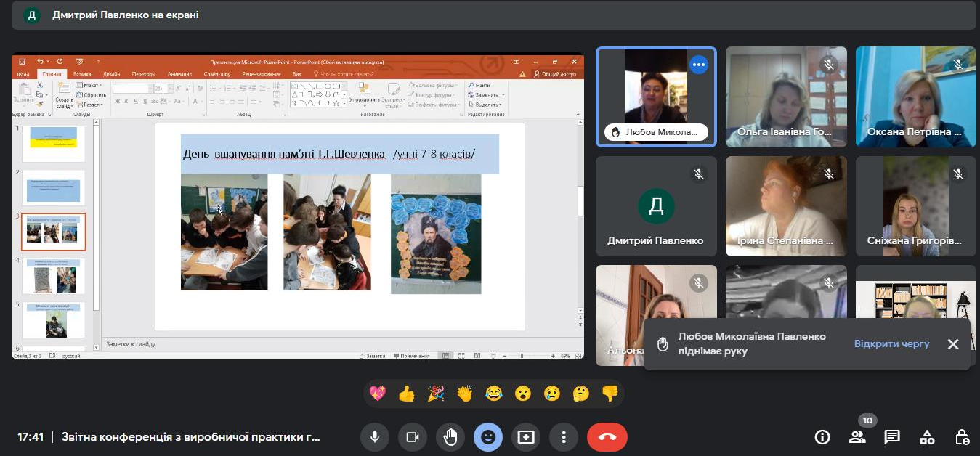Select Дмитрий Павленко participant tile
The height and width of the screenshot is (456, 980).
coord(655,206)
